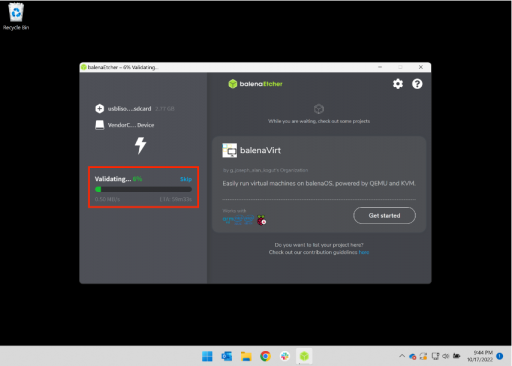
Task: Open File Explorer from the taskbar
Action: pyautogui.click(x=246, y=356)
